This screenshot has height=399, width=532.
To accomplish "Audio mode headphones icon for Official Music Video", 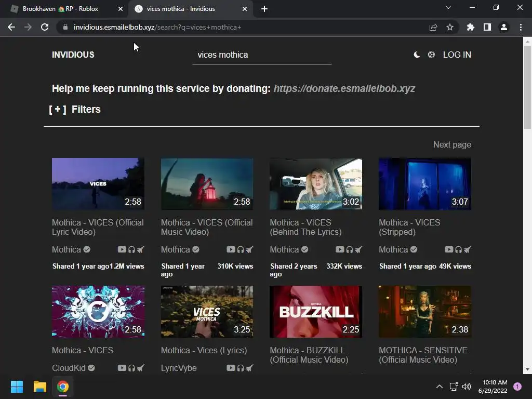I will click(241, 250).
